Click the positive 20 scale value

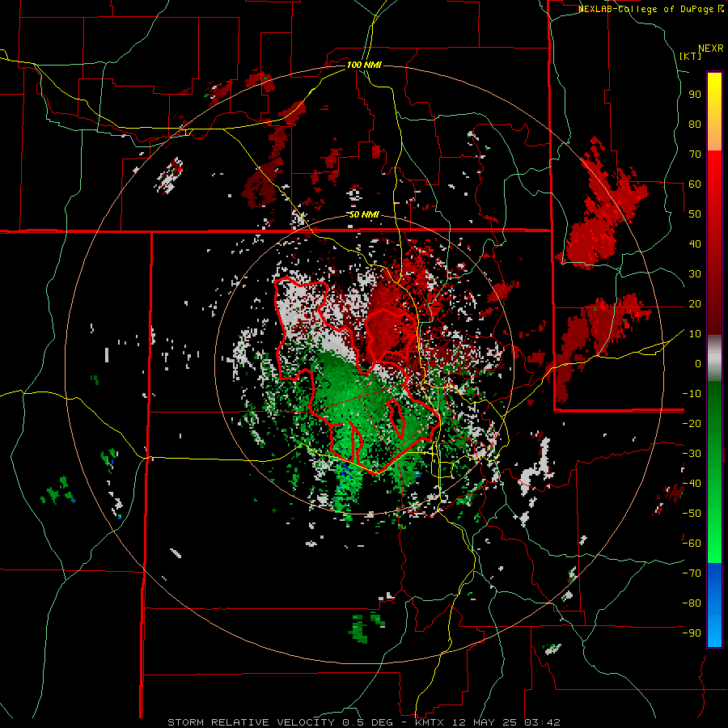[x=695, y=303]
